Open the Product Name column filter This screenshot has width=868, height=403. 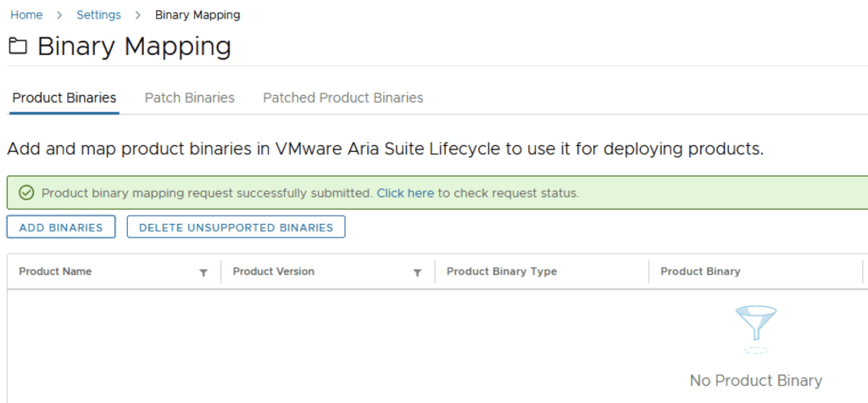tap(203, 272)
